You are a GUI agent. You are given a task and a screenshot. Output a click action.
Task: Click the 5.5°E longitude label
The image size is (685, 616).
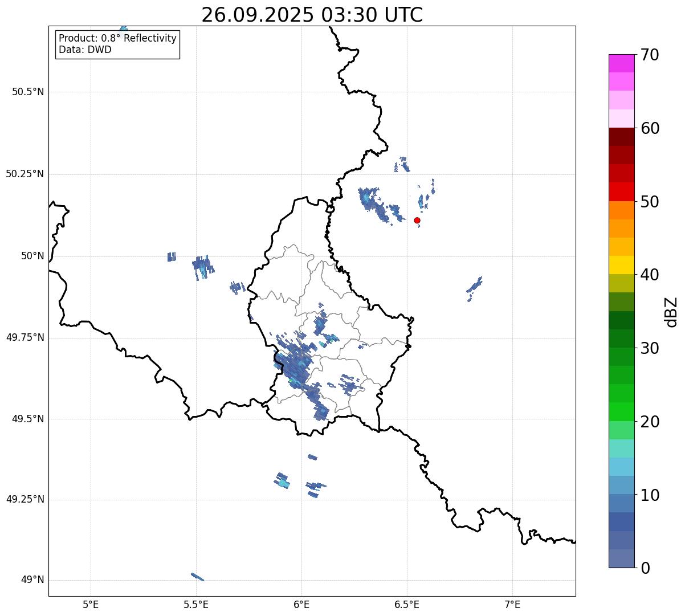pos(196,604)
